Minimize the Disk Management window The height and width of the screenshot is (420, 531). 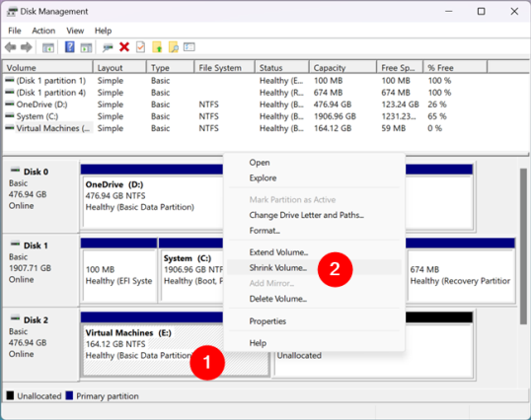[449, 12]
